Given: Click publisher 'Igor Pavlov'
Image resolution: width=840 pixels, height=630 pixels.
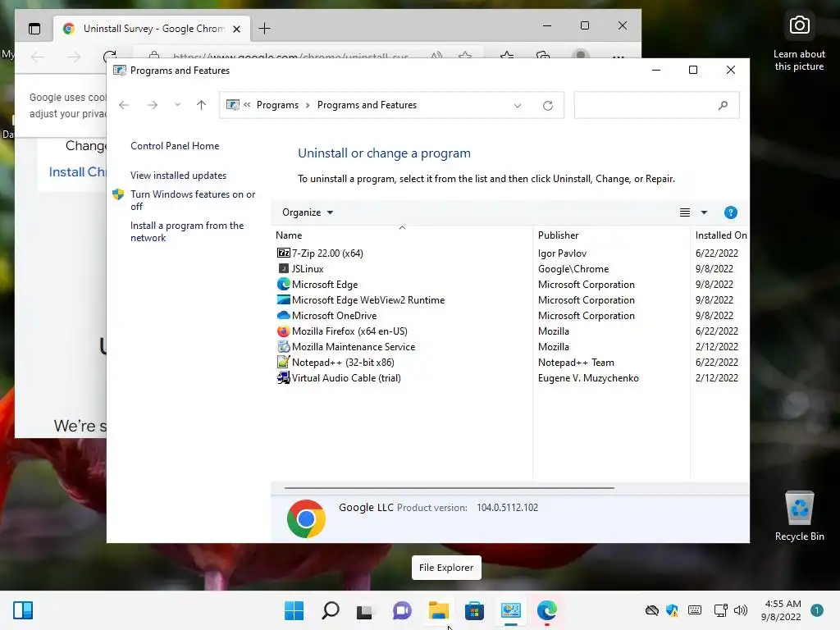Looking at the screenshot, I should pos(562,253).
